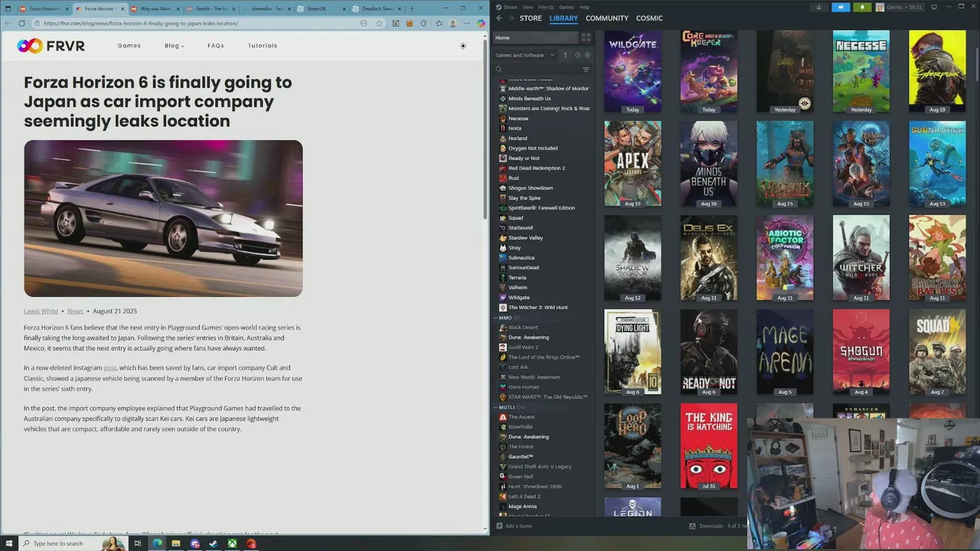
Task: Open Games and Software filter dropdown
Action: (525, 55)
